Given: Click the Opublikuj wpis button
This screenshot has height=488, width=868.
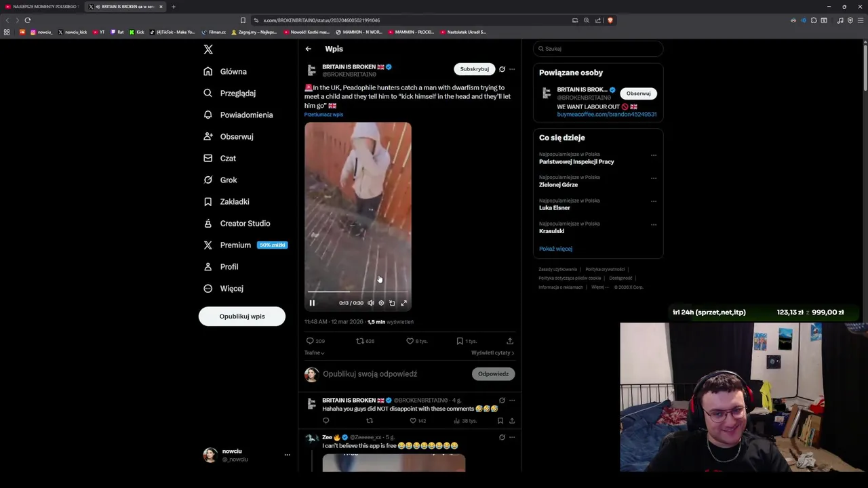Looking at the screenshot, I should click(242, 317).
